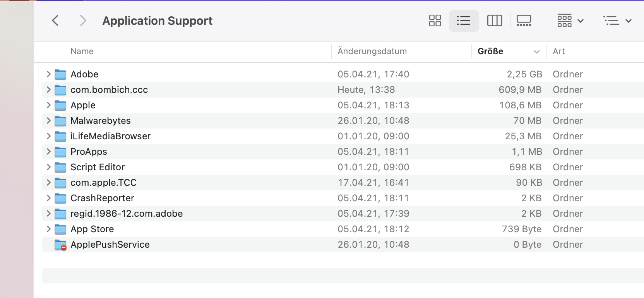Sort by Änderungsdatum column header
The height and width of the screenshot is (298, 644).
point(372,51)
